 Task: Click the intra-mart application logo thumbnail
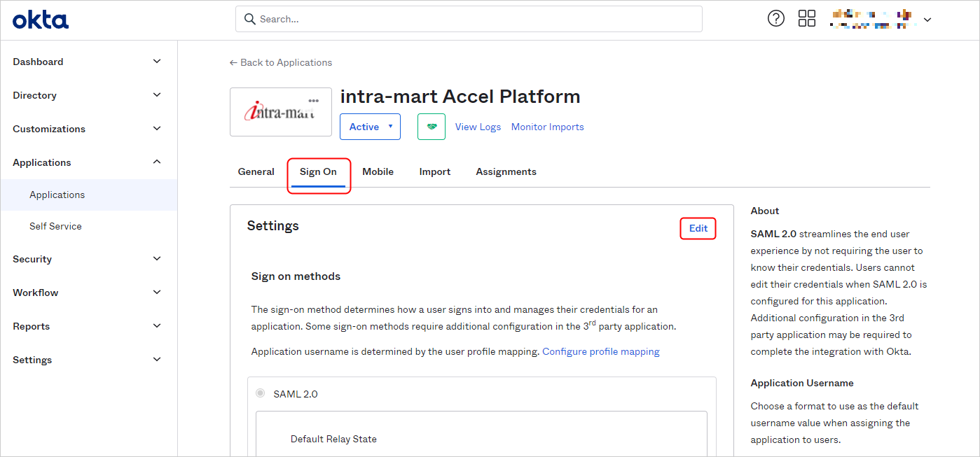tap(280, 113)
